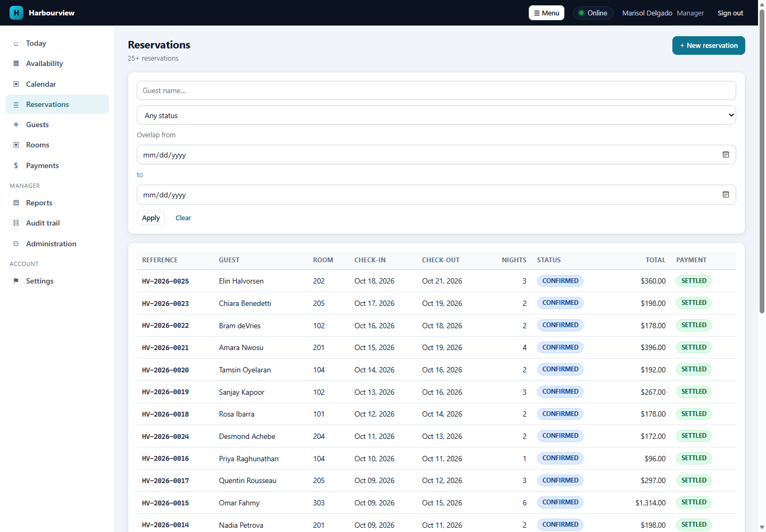Click guest name Chiara Benedetti
Screen dimensions: 766x532
(x=245, y=303)
